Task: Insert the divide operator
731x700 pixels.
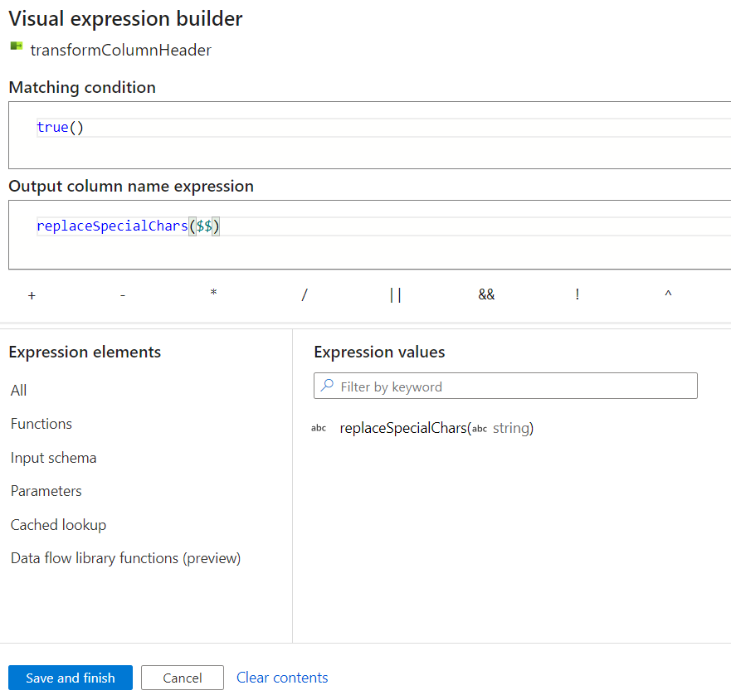Action: 305,294
